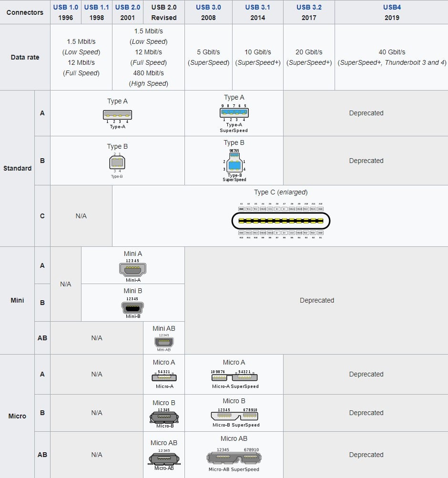Open the USB4 header link

pyautogui.click(x=391, y=7)
